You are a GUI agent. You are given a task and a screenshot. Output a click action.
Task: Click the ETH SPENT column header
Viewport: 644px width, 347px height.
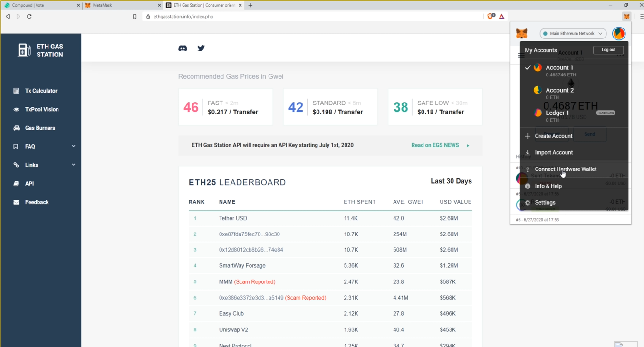tap(360, 202)
